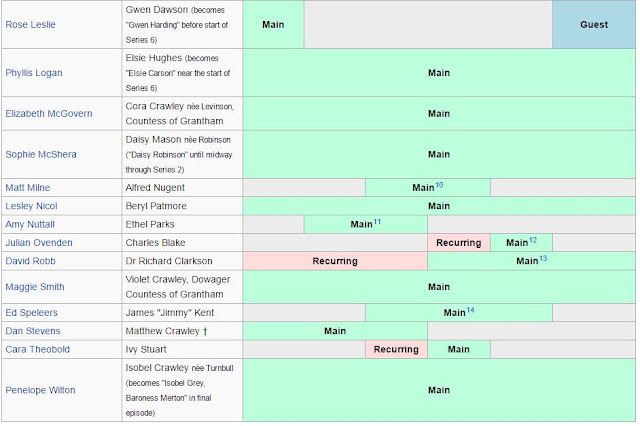Select the blue Guest cell for Gwen Dawson

593,24
